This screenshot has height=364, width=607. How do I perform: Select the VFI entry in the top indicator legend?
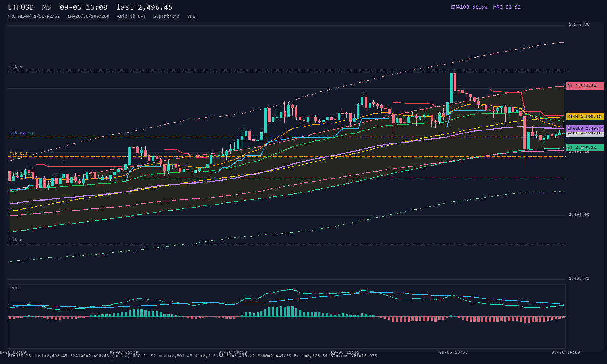click(191, 16)
